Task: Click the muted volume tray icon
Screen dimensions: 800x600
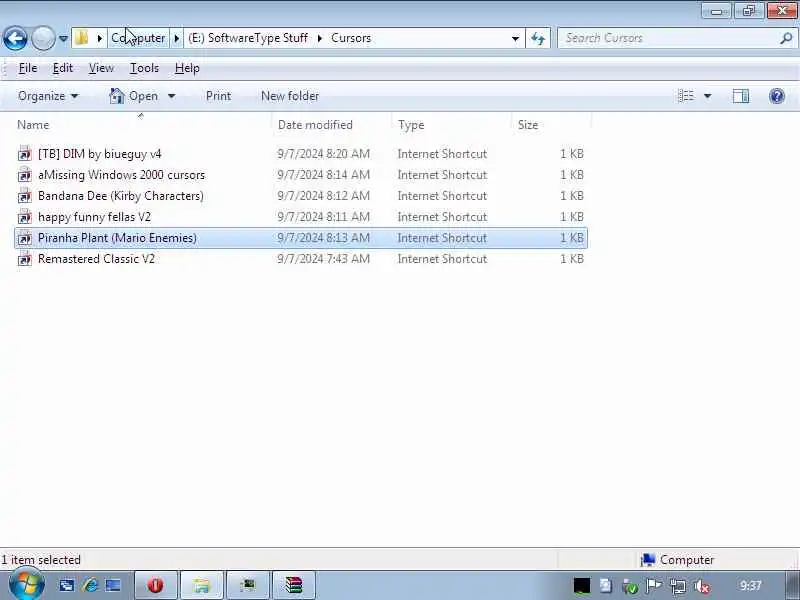Action: click(703, 586)
